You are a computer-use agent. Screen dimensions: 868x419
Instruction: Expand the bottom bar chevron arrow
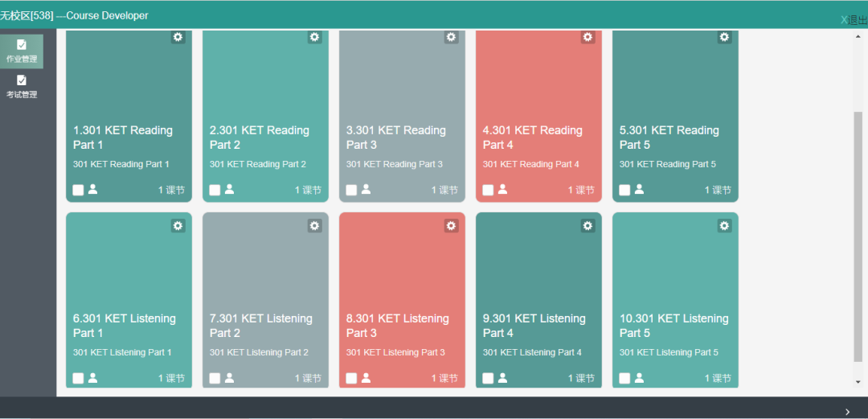848,411
